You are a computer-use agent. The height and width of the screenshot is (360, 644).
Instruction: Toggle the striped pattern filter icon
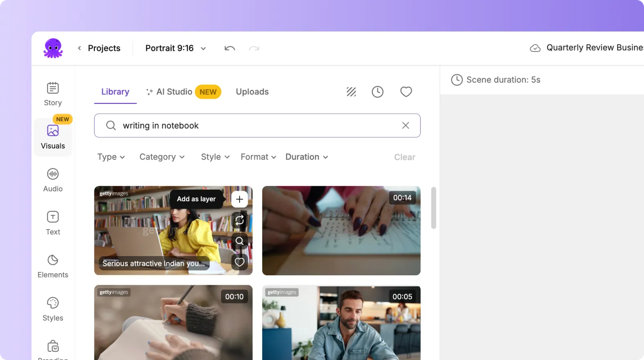click(x=351, y=92)
